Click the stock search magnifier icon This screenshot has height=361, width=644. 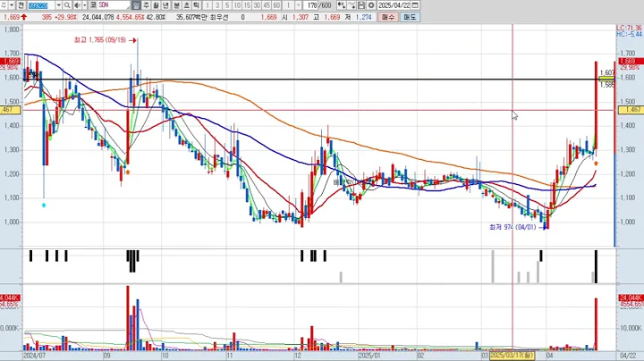[x=67, y=5]
